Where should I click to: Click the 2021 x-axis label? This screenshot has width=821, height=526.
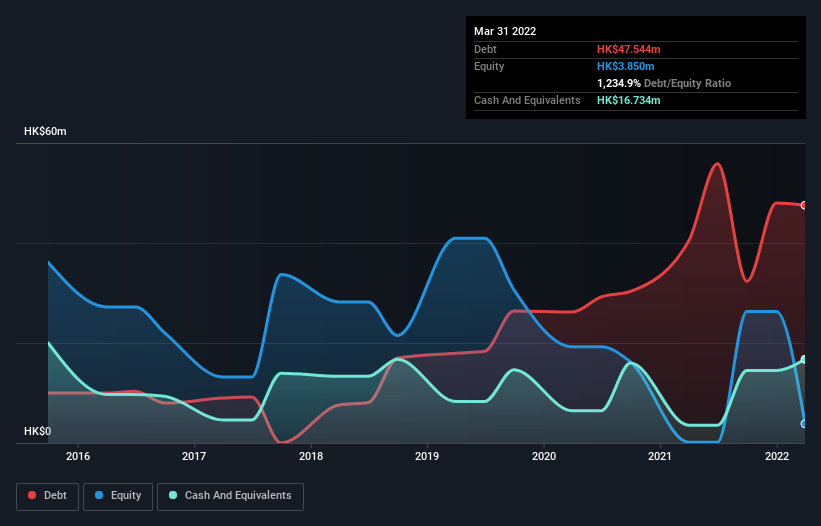point(660,456)
